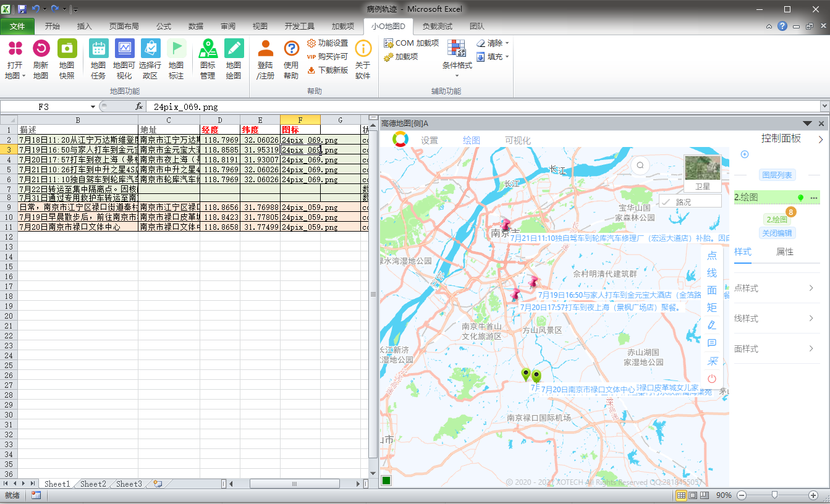Image resolution: width=830 pixels, height=504 pixels.
Task: Switch to the 数据 ribbon tab
Action: pos(195,27)
